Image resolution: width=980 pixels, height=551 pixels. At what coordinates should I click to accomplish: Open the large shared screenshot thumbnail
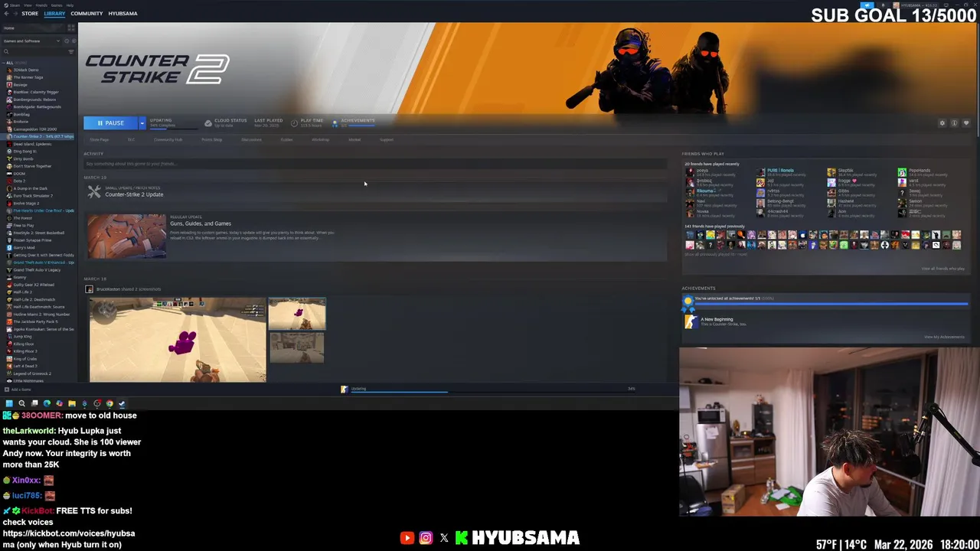point(178,340)
